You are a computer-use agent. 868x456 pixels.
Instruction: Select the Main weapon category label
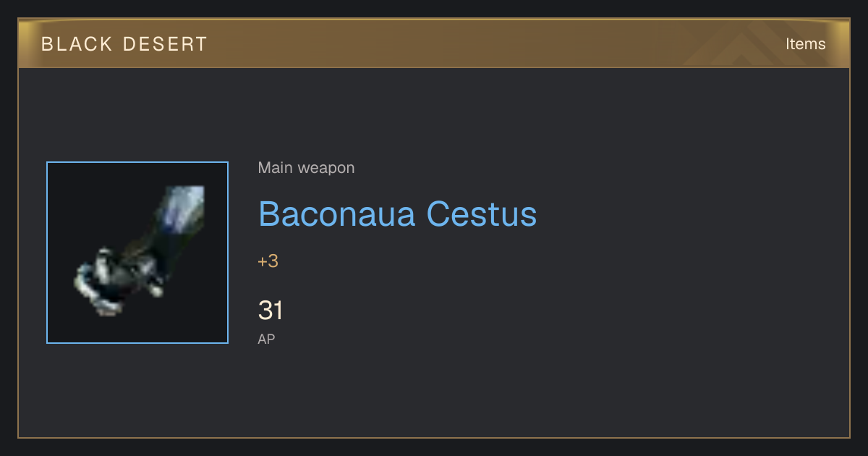point(306,168)
